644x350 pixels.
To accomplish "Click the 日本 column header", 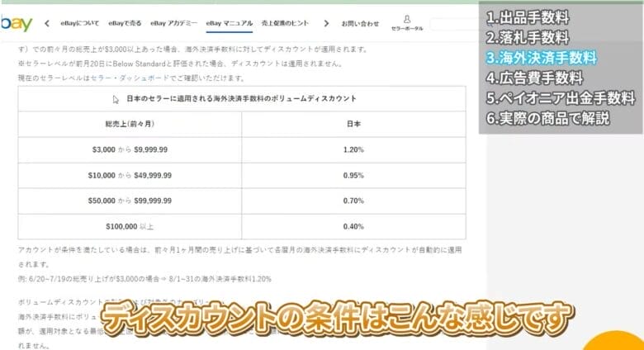I will tap(353, 124).
